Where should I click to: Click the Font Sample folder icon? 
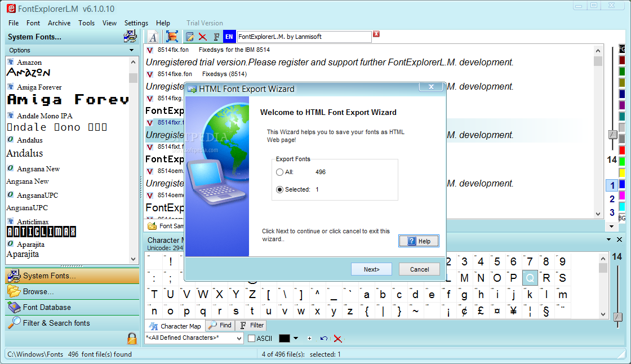pyautogui.click(x=152, y=226)
